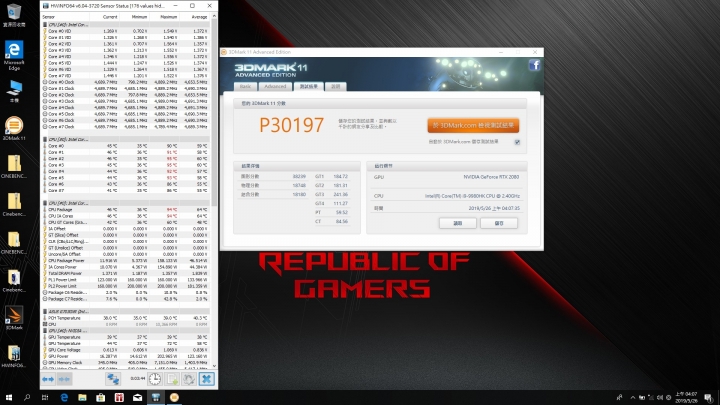
Task: Open the This PC desktop icon
Action: pyautogui.click(x=14, y=91)
